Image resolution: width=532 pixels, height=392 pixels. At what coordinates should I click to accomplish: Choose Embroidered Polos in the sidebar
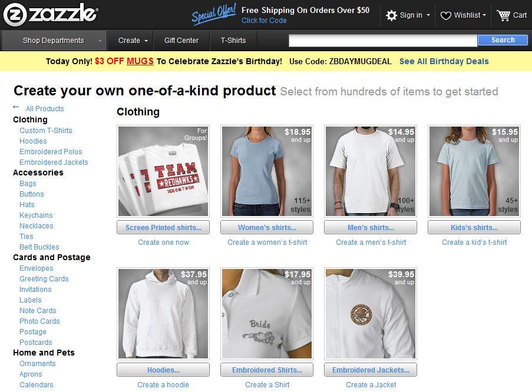tap(51, 152)
